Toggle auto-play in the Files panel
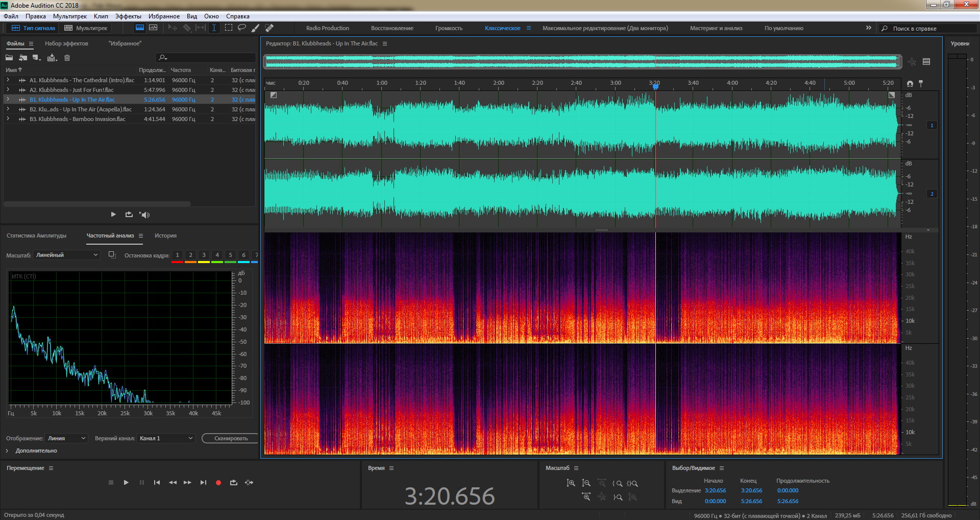 click(144, 215)
